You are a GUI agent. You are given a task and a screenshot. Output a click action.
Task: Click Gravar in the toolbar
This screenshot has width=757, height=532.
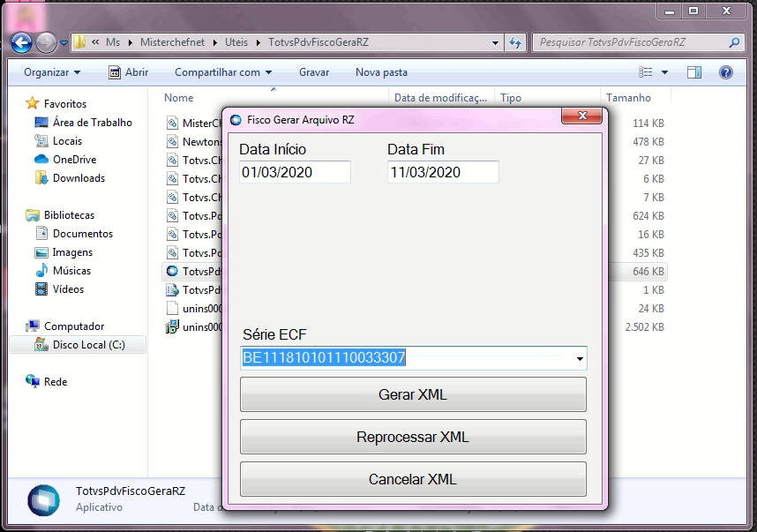(x=314, y=72)
